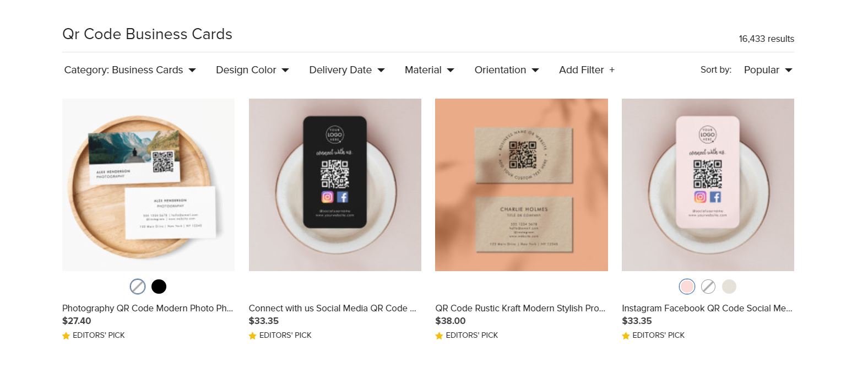The width and height of the screenshot is (868, 367).
Task: Open the Design Color filter dropdown
Action: [x=252, y=70]
